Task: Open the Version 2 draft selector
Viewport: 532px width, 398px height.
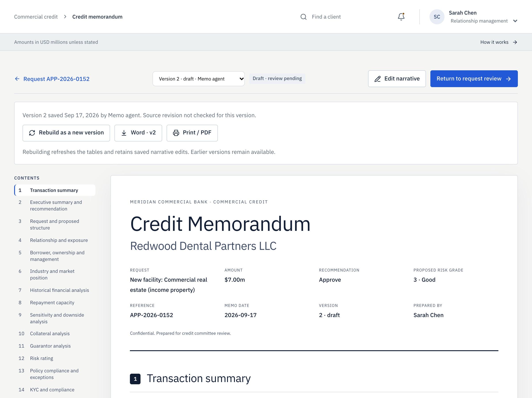Action: point(199,79)
